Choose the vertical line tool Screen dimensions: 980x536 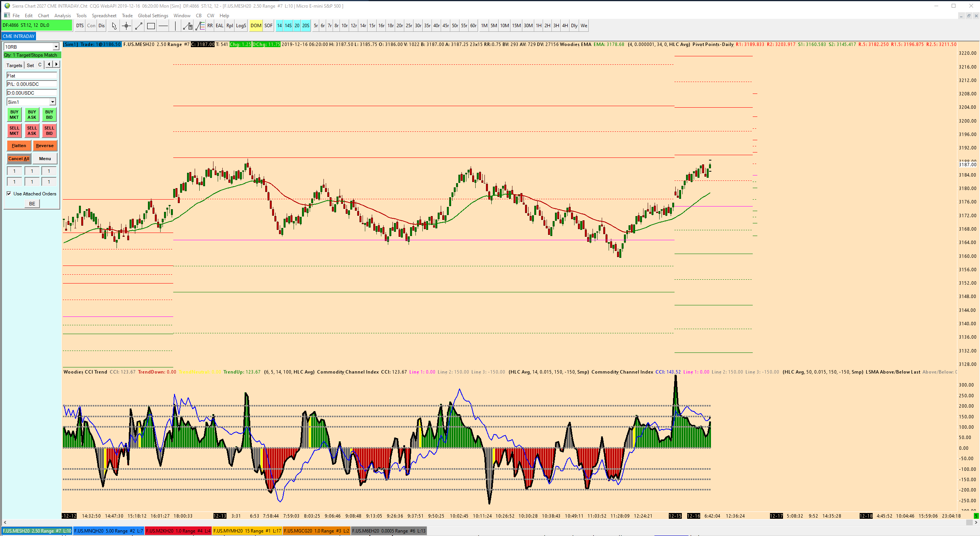[175, 26]
